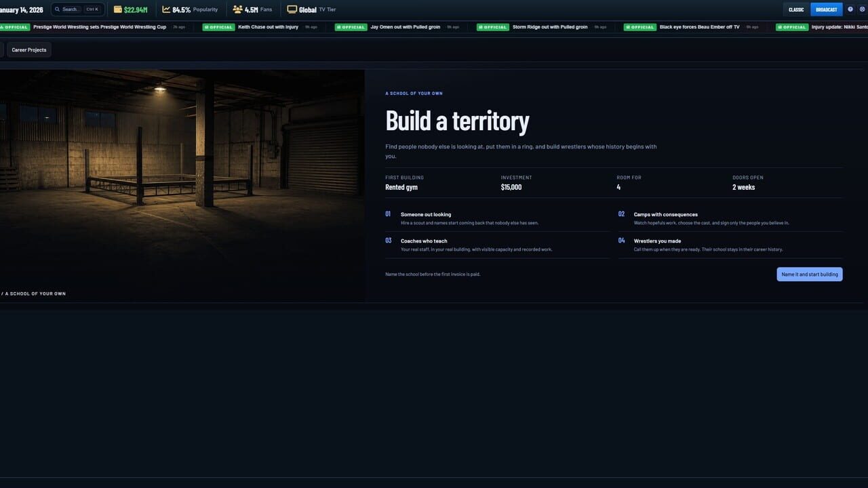Click the 'Coaches who teach' step title
The image size is (868, 488).
click(x=424, y=241)
